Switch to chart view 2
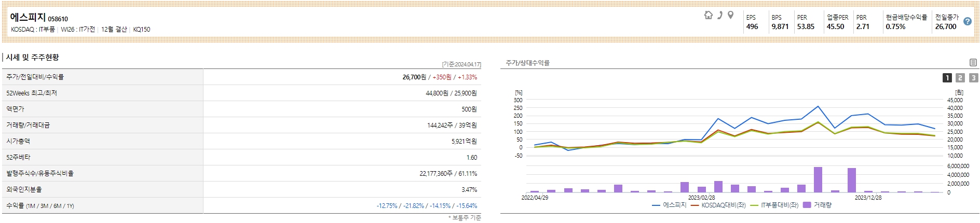Viewport: 980px width, 223px height. [x=960, y=78]
